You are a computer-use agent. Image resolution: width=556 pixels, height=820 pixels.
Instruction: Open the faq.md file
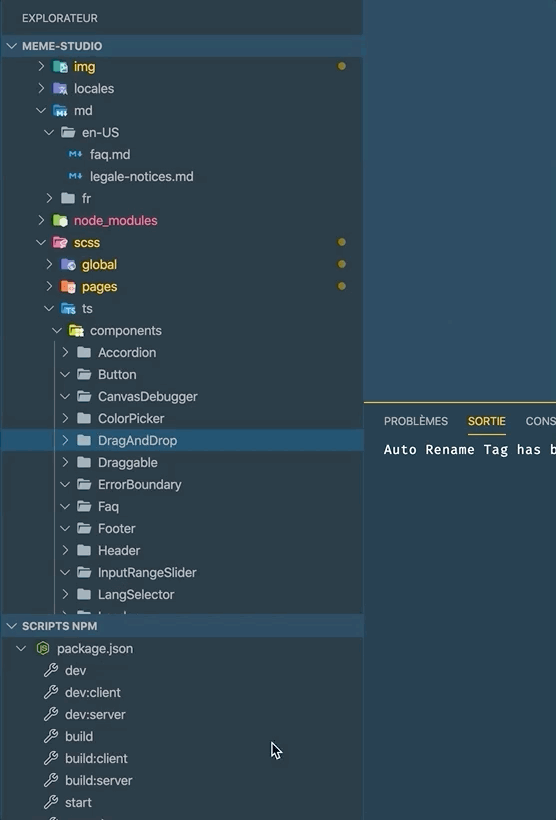coord(110,154)
